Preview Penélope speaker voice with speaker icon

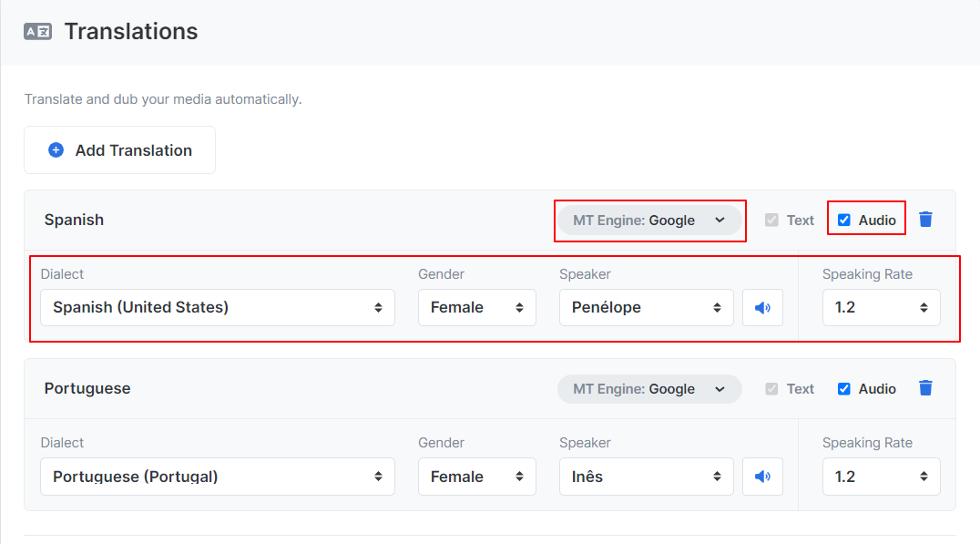(x=762, y=308)
